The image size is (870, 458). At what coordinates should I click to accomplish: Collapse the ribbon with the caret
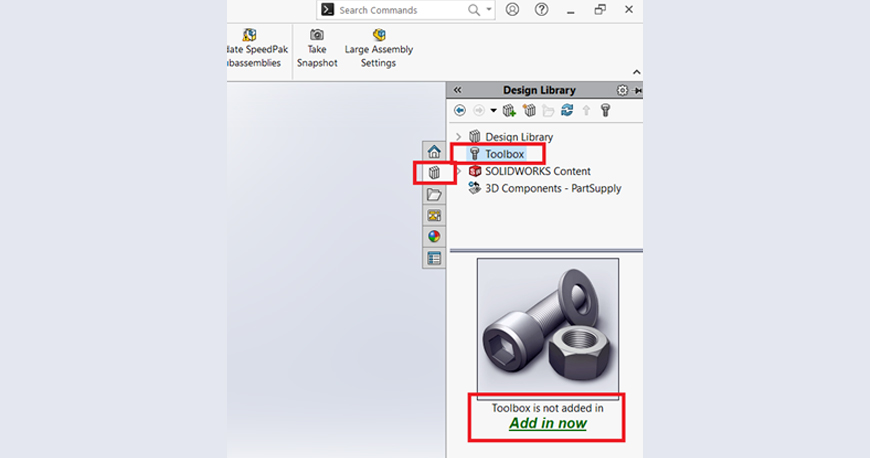coord(636,72)
